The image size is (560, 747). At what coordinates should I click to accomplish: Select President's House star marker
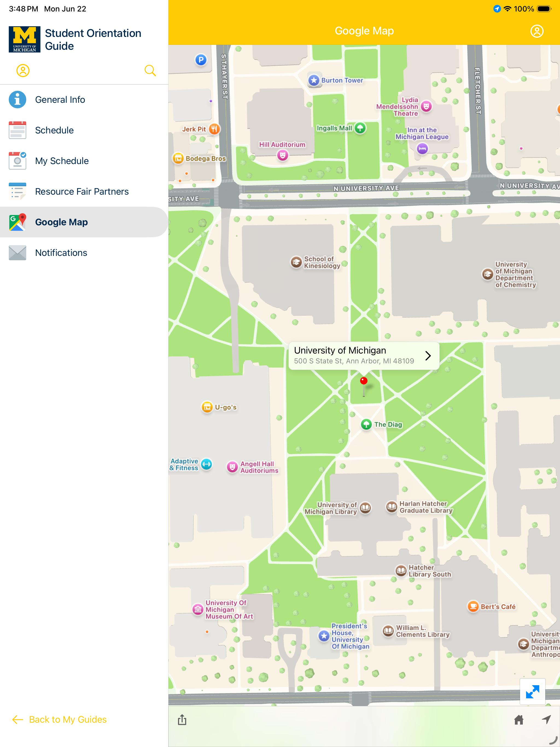click(324, 636)
